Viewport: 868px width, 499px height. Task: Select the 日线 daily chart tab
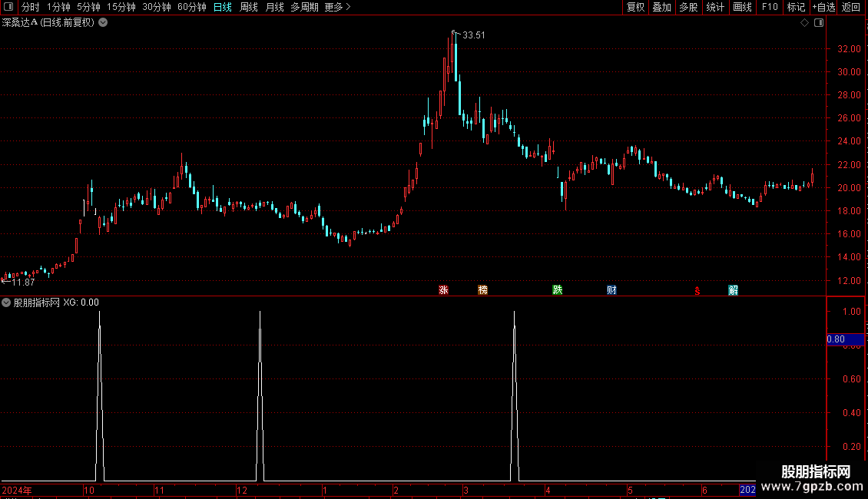(x=223, y=7)
